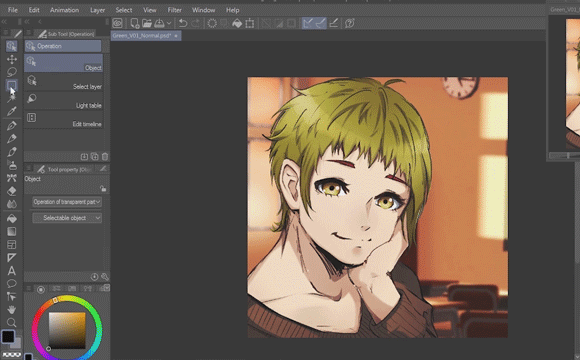Choose the Object sub tool
Image resolution: width=580 pixels, height=360 pixels.
coord(63,63)
